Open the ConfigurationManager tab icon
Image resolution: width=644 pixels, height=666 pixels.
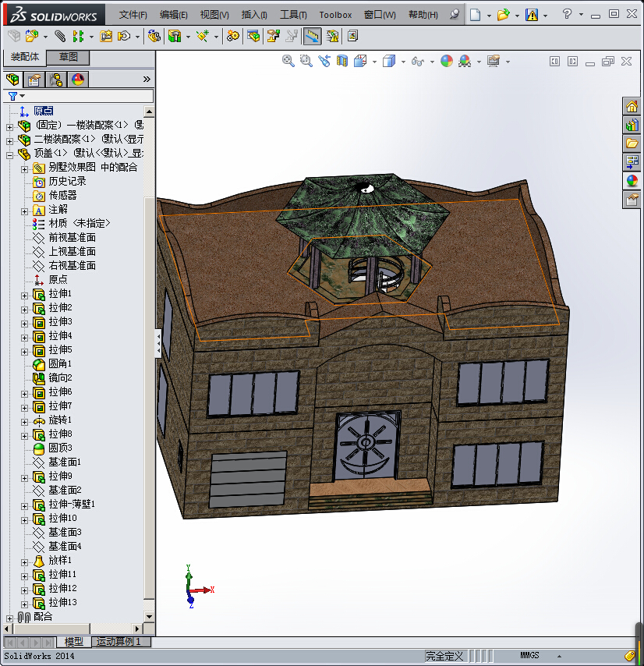(x=56, y=79)
